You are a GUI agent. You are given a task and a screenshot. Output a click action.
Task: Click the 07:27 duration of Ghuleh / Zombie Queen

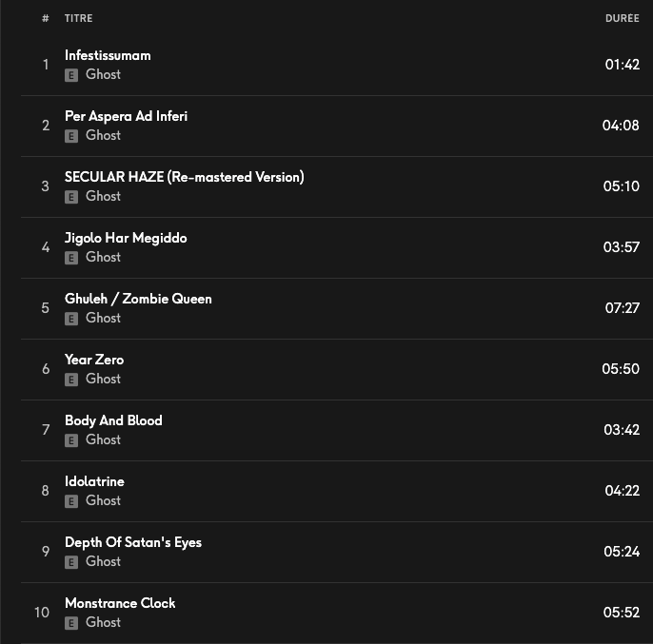tap(621, 308)
